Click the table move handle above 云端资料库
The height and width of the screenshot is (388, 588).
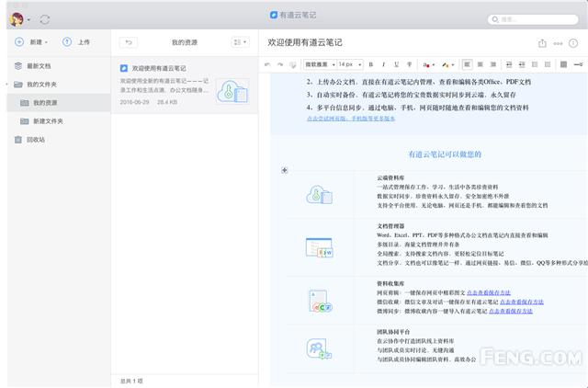[x=285, y=170]
